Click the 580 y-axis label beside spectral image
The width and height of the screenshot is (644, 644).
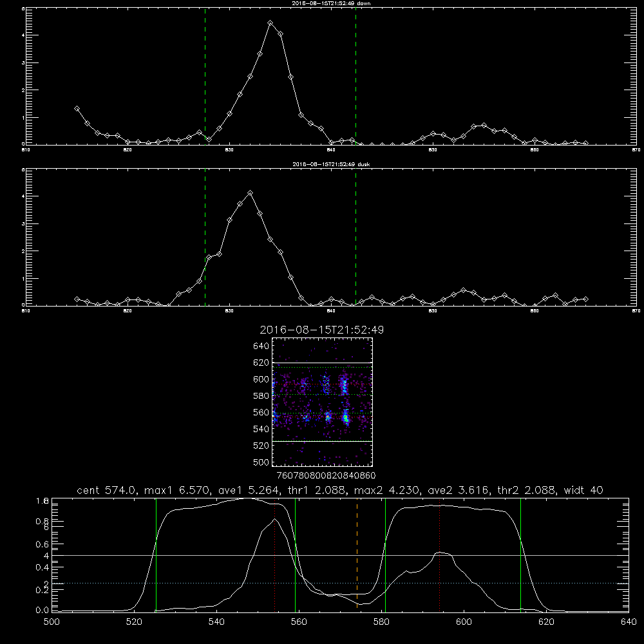pos(261,396)
